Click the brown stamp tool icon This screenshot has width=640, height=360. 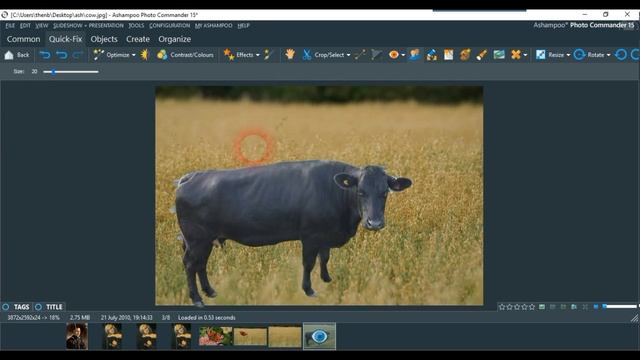(x=465, y=55)
